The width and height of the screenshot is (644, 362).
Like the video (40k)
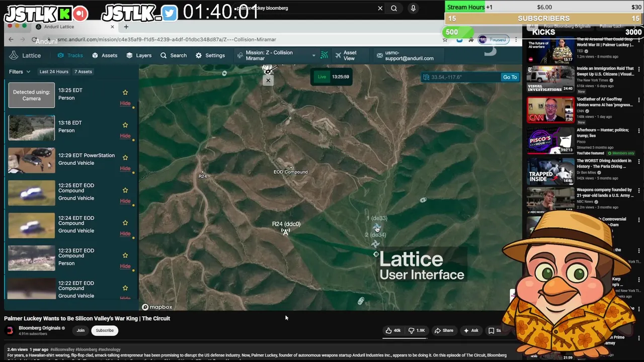tap(393, 330)
